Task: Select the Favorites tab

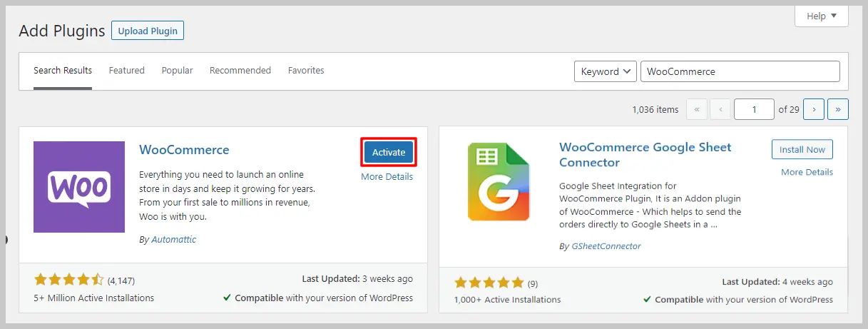Action: (x=306, y=71)
